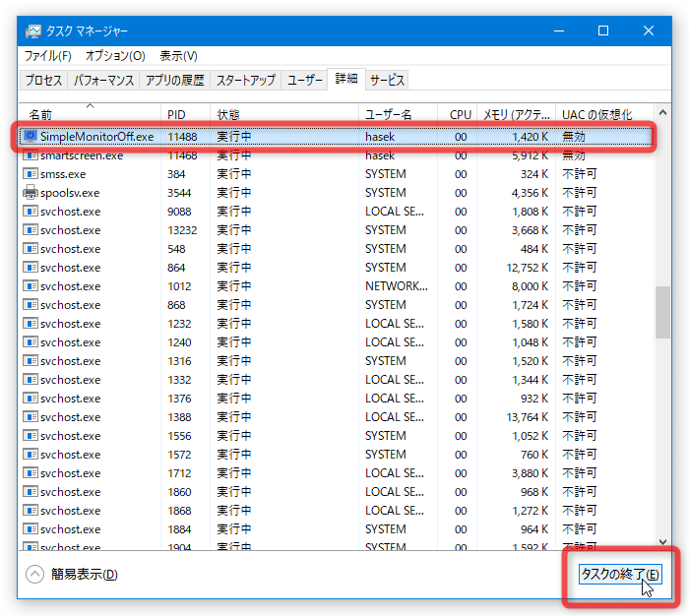Image resolution: width=689 pixels, height=616 pixels.
Task: Click the scrollbar up arrow
Action: 662,112
